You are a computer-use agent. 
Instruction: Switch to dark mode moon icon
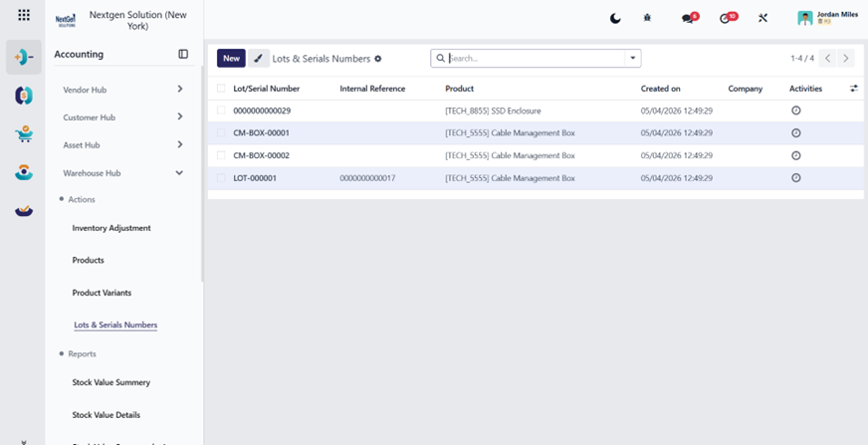coord(615,18)
